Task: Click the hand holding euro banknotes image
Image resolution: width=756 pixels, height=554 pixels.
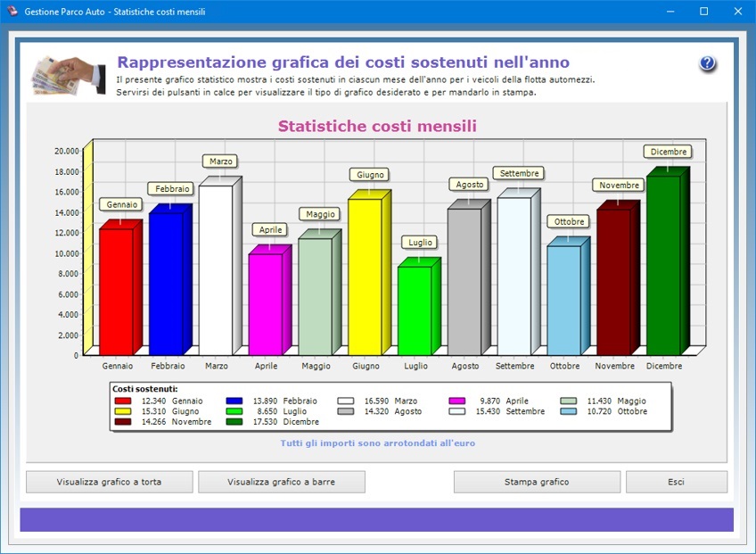Action: pyautogui.click(x=69, y=76)
